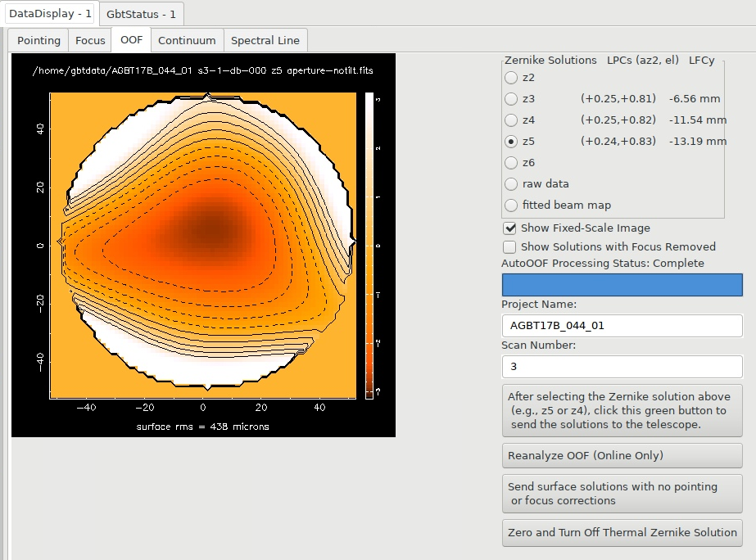Screen dimensions: 756x560
Task: Click the color scale bar beside map
Action: tap(369, 246)
